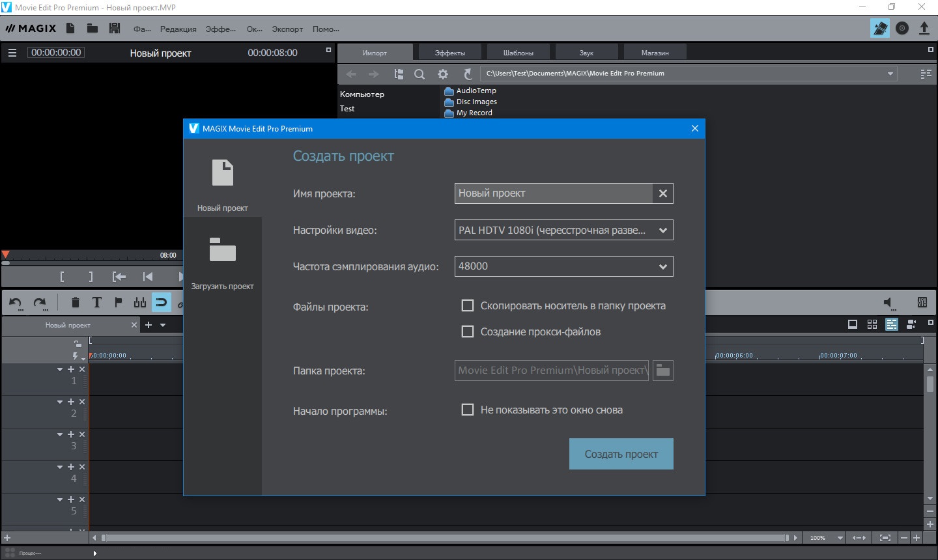Open audio mixer icon at right
This screenshot has height=560, width=938.
[x=922, y=302]
